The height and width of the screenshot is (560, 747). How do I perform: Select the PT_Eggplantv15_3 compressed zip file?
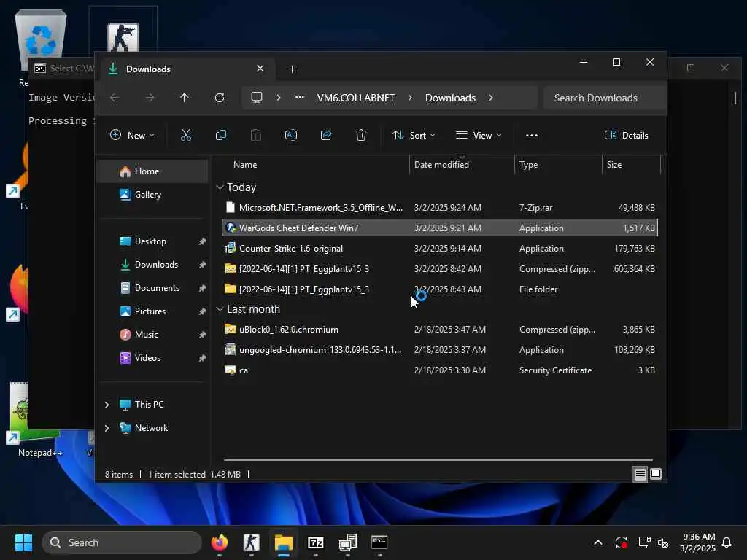tap(440, 269)
